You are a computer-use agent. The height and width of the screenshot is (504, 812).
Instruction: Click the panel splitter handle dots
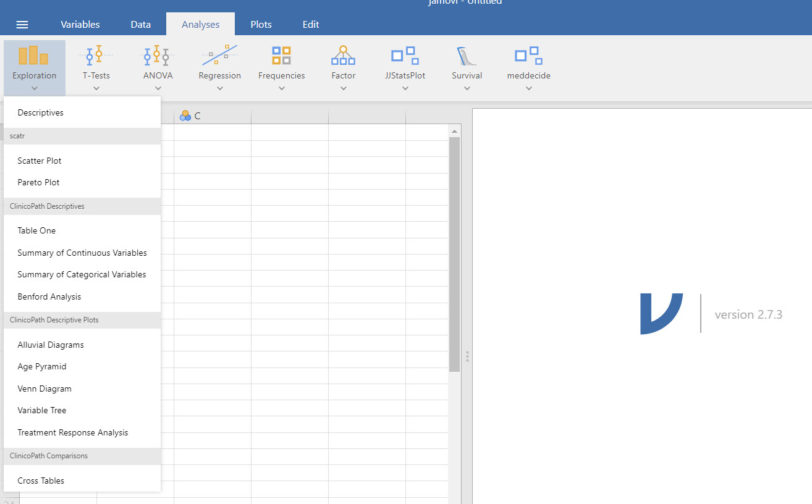467,357
